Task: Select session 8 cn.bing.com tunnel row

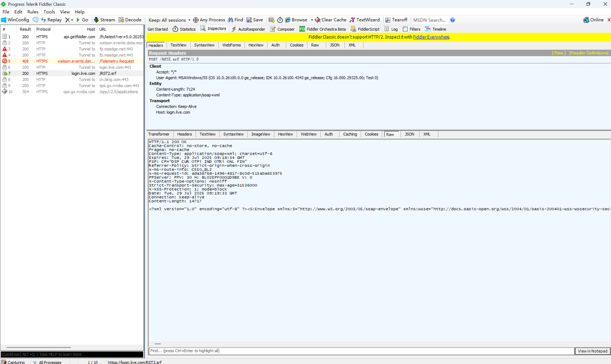Action: (x=72, y=80)
